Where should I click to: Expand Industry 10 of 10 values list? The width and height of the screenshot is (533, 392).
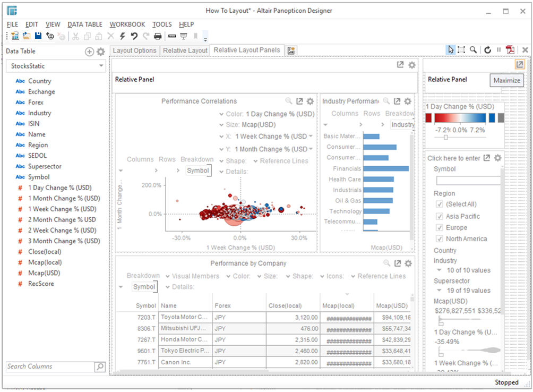coord(438,270)
